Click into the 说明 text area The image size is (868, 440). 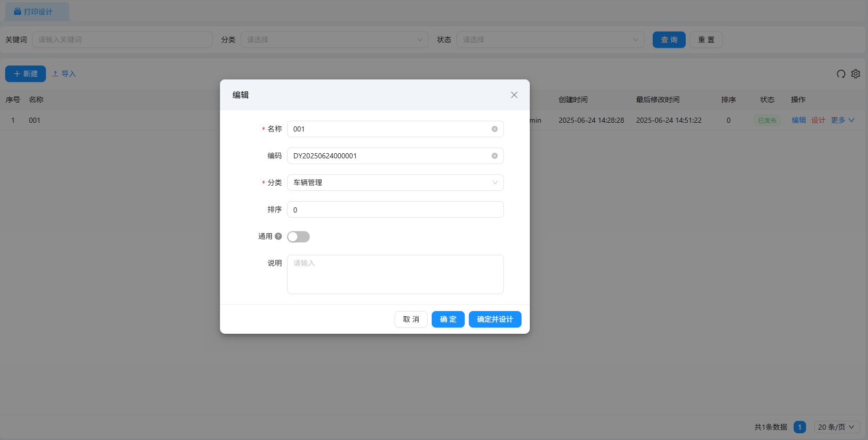click(395, 274)
